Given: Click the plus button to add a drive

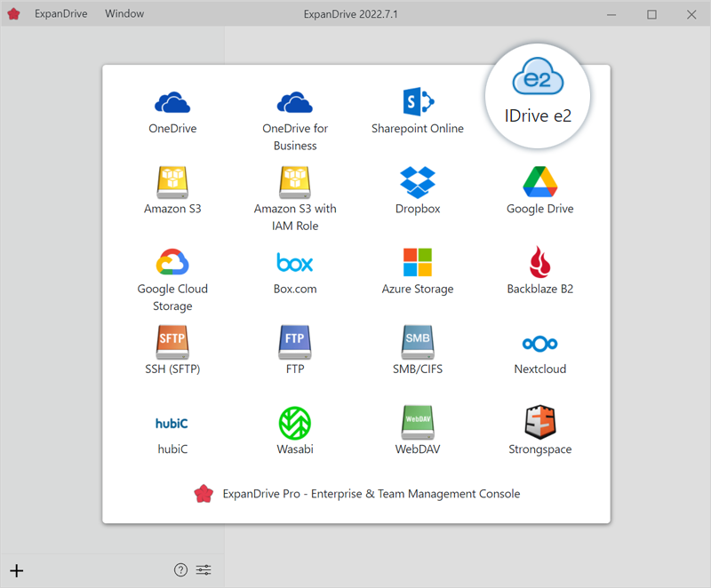Looking at the screenshot, I should click(x=17, y=570).
